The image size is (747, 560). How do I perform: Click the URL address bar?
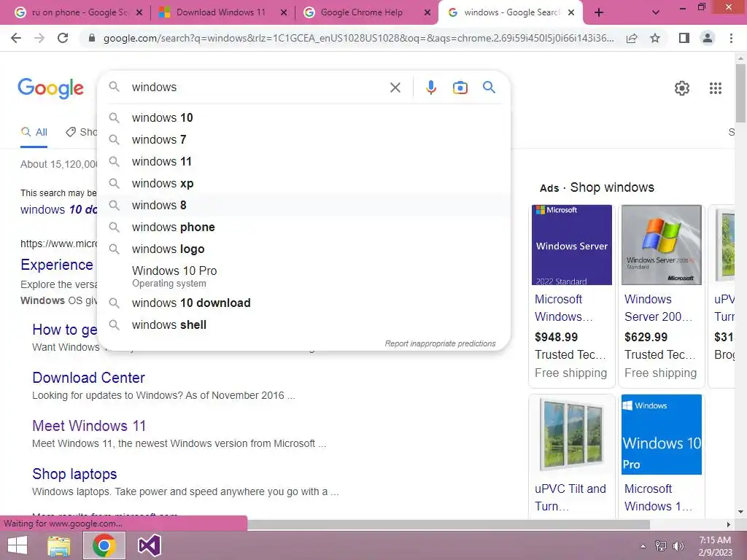(358, 38)
